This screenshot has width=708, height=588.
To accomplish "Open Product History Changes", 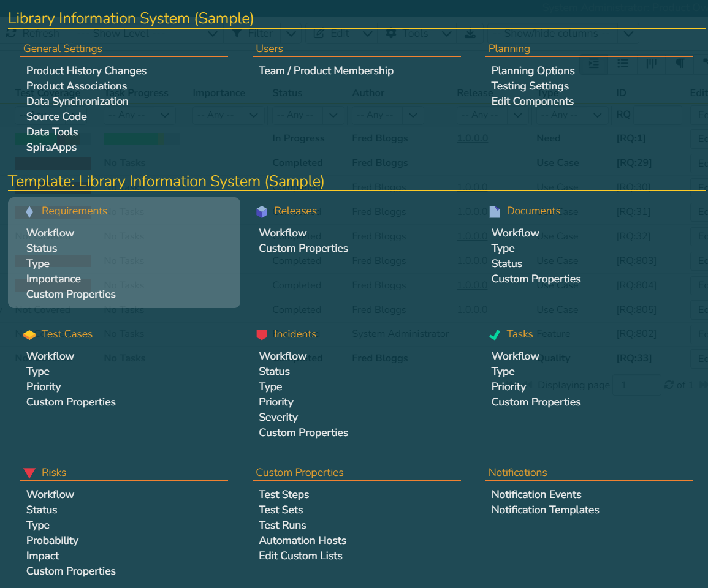I will pyautogui.click(x=86, y=70).
